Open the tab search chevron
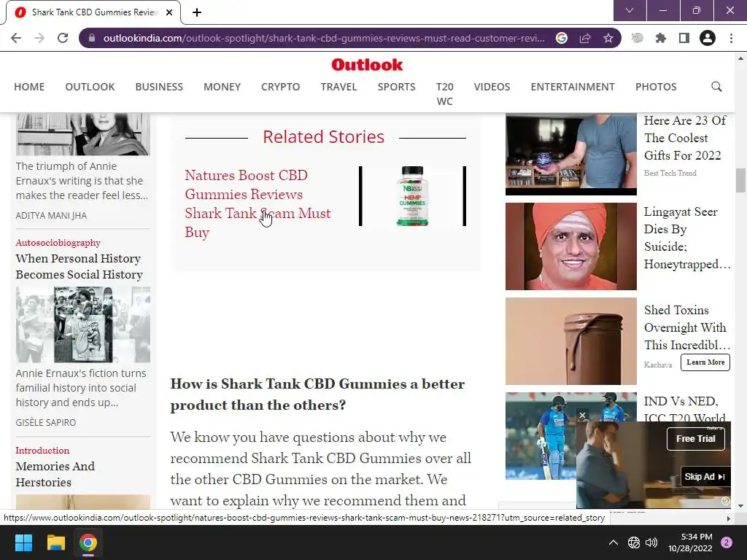The height and width of the screenshot is (560, 747). coord(630,10)
